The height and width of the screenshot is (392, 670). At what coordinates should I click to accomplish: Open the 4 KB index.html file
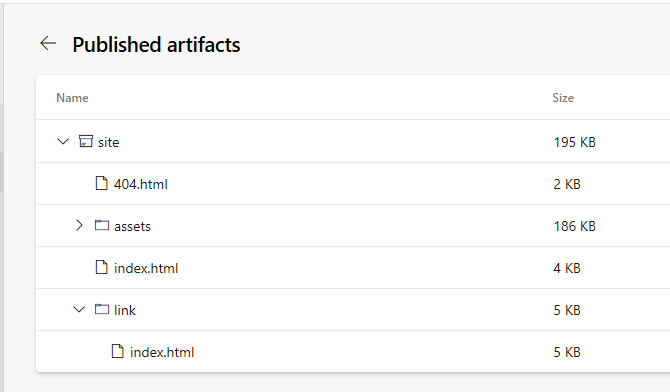tap(146, 268)
